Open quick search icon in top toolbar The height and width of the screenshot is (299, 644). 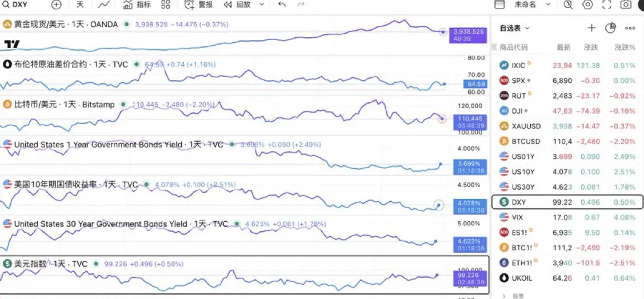pos(569,5)
